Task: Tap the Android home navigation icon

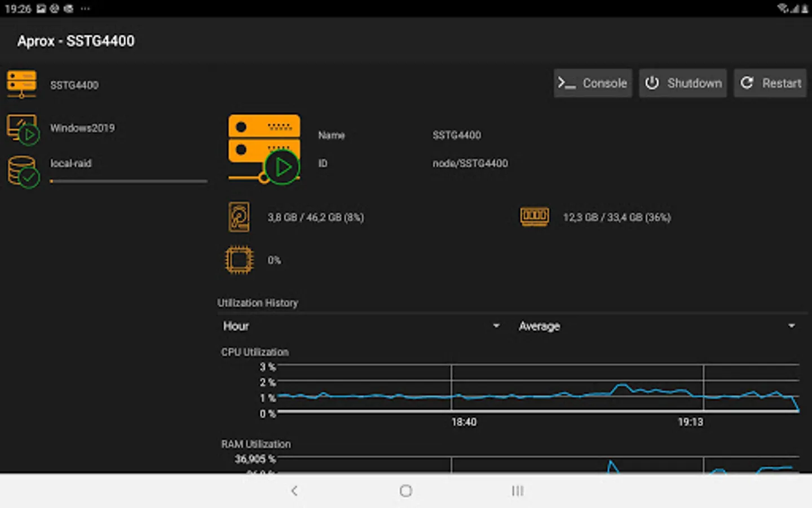Action: (x=406, y=491)
